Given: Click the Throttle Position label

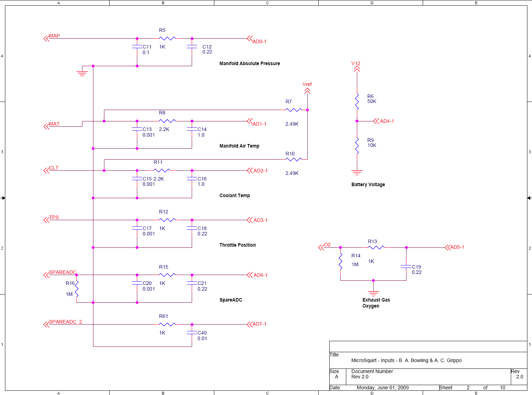Looking at the screenshot, I should [x=237, y=245].
